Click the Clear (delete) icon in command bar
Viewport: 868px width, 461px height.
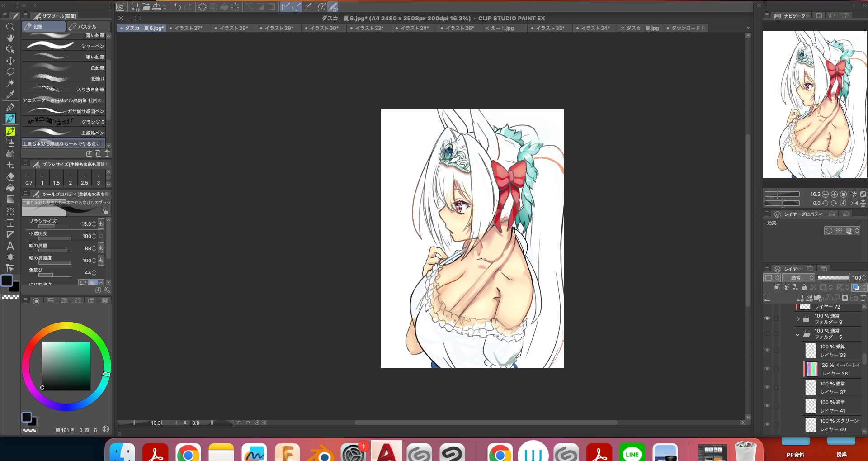pos(203,7)
